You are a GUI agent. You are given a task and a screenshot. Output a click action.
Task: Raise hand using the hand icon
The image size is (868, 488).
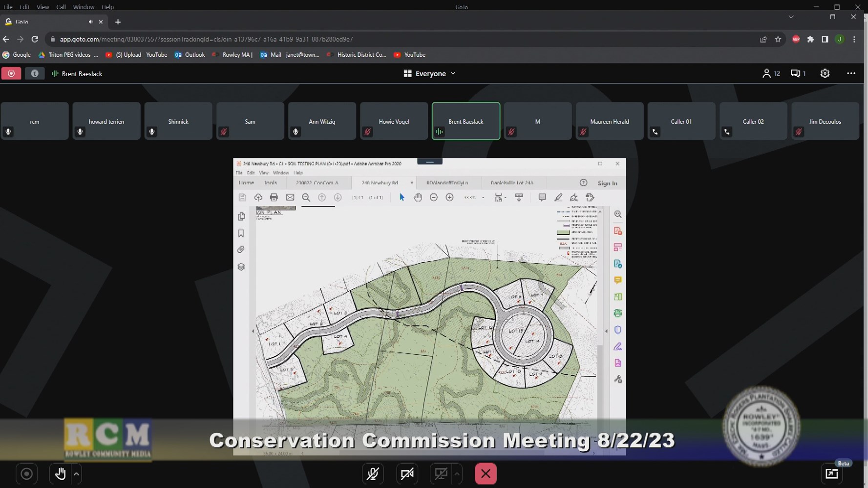point(60,473)
